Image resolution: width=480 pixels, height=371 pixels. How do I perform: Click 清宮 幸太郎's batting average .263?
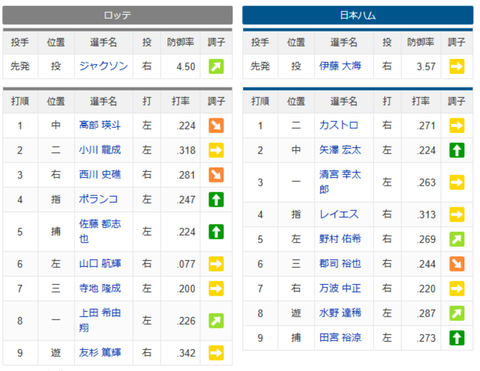coord(426,183)
